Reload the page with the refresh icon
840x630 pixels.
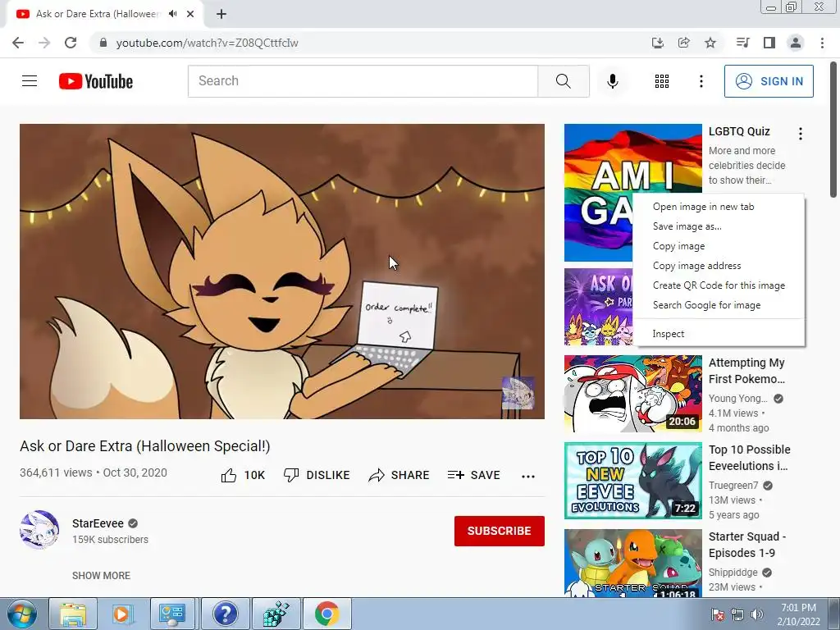[71, 43]
